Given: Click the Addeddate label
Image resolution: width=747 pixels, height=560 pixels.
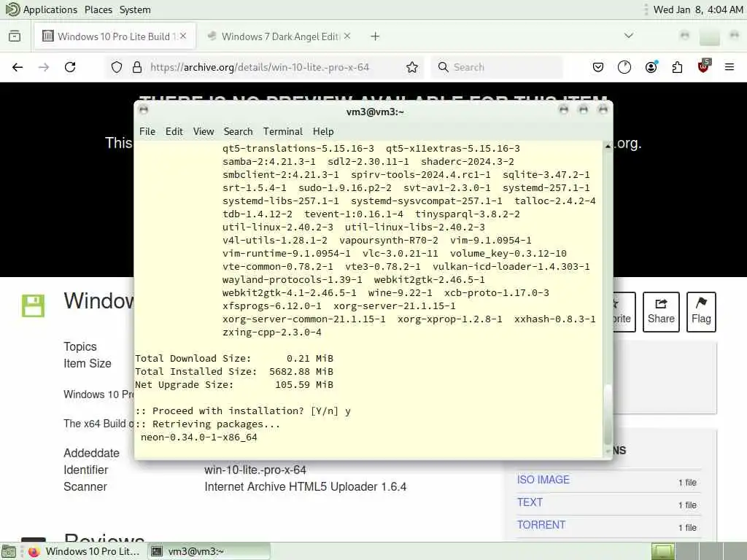Looking at the screenshot, I should coord(91,453).
